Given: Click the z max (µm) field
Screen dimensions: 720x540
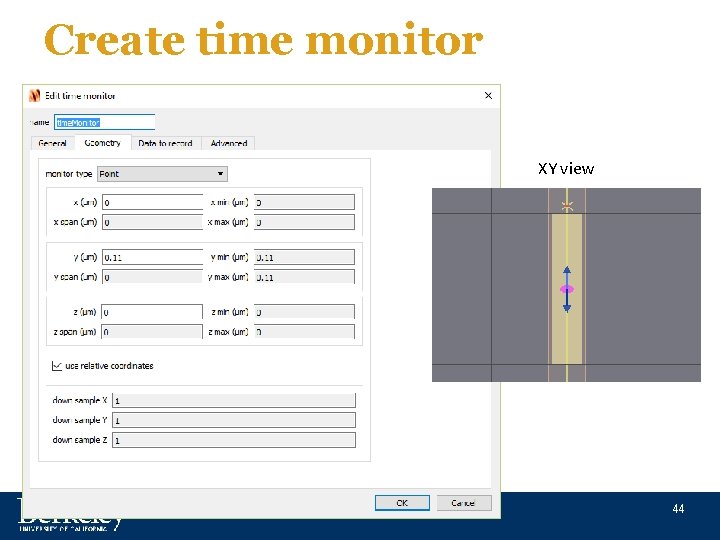Looking at the screenshot, I should click(304, 332).
